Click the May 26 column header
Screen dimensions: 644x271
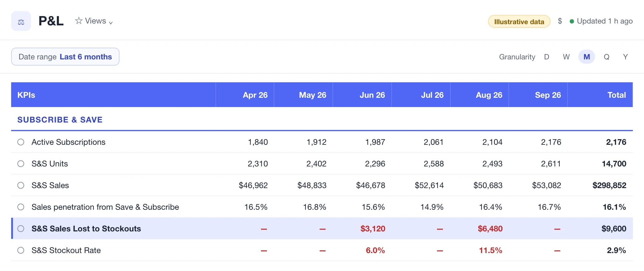click(303, 95)
